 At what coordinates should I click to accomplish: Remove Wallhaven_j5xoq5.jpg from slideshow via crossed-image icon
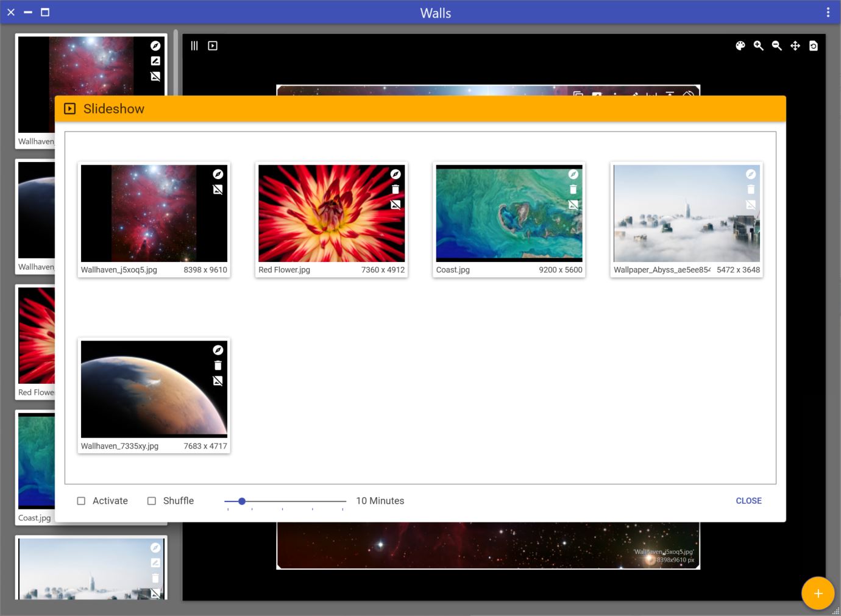click(218, 189)
